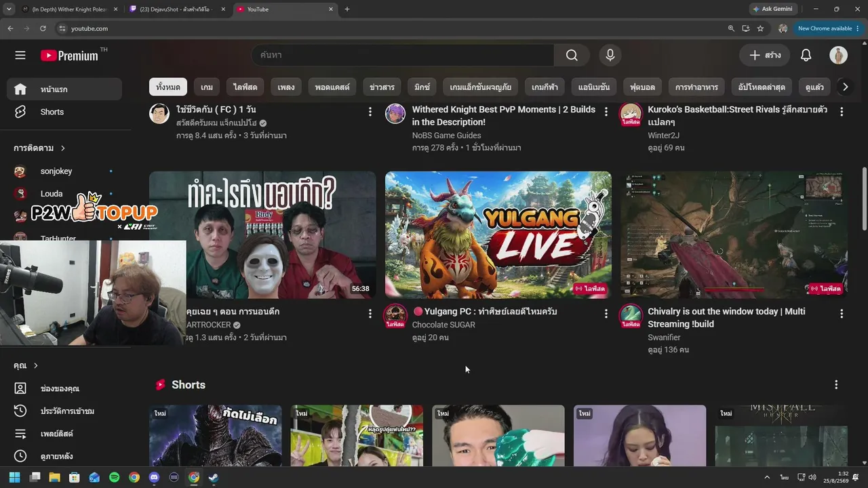Open video title Withered Knight Best PvP Moments
The height and width of the screenshot is (488, 868).
[504, 116]
